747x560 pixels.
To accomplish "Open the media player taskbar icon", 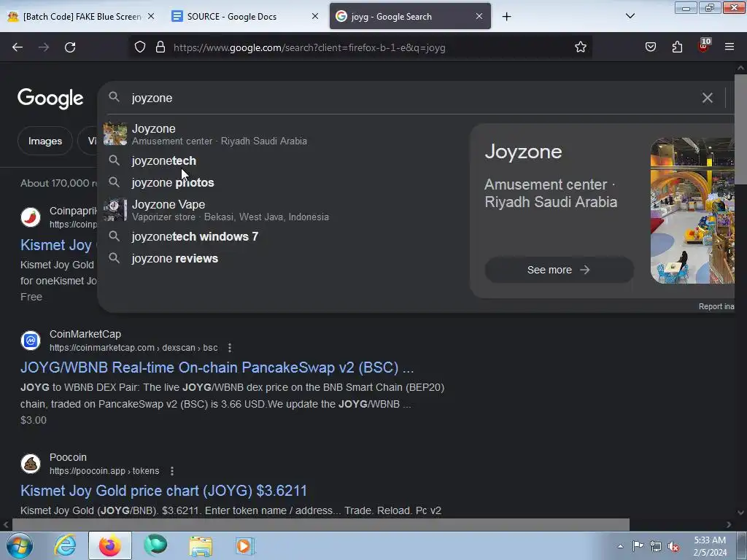I will click(x=245, y=545).
